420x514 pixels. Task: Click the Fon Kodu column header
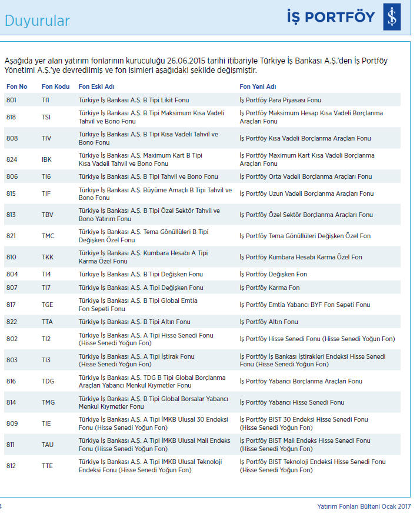coord(55,86)
